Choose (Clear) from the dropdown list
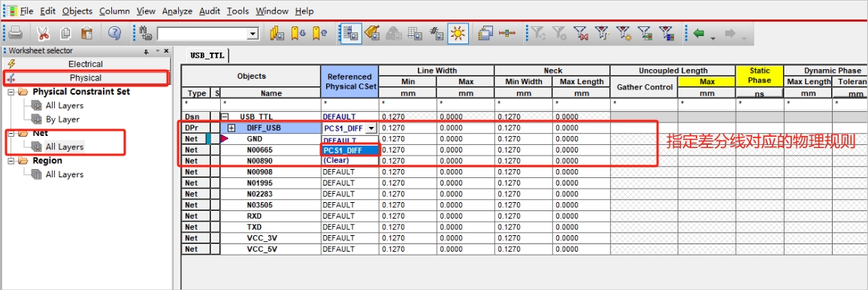This screenshot has height=290, width=868. coord(350,161)
